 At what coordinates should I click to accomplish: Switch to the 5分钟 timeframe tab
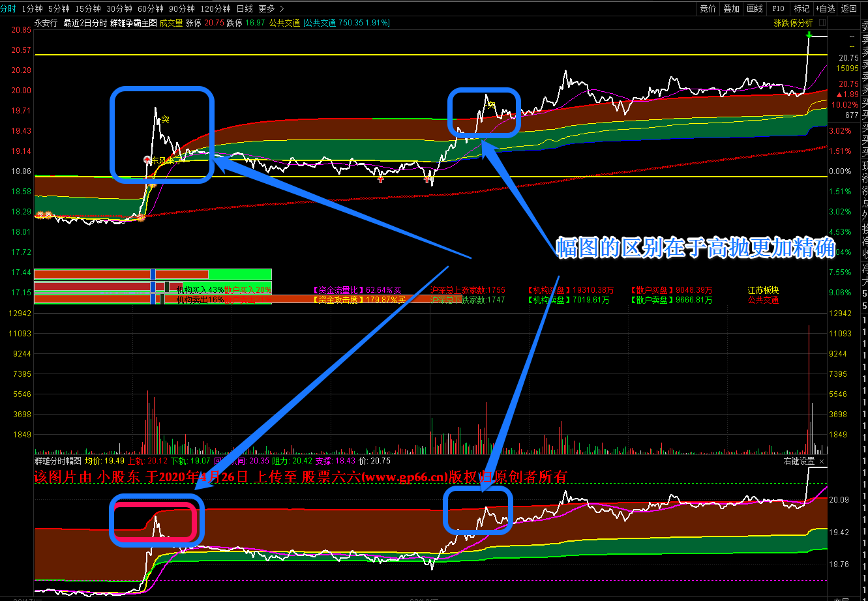coord(59,8)
